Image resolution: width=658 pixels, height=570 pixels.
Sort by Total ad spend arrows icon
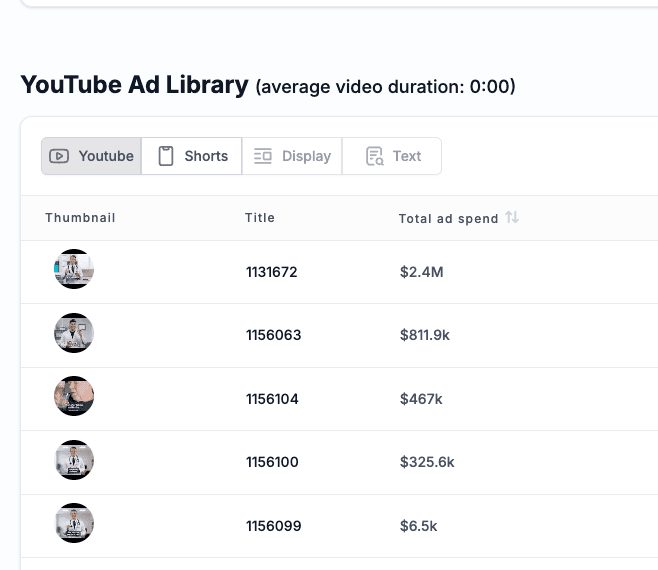tap(512, 217)
